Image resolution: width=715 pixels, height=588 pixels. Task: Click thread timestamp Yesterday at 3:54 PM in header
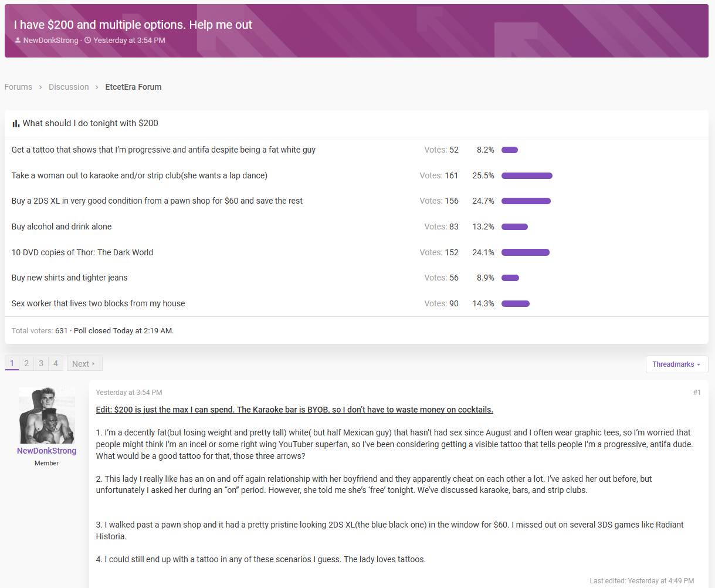pos(129,40)
